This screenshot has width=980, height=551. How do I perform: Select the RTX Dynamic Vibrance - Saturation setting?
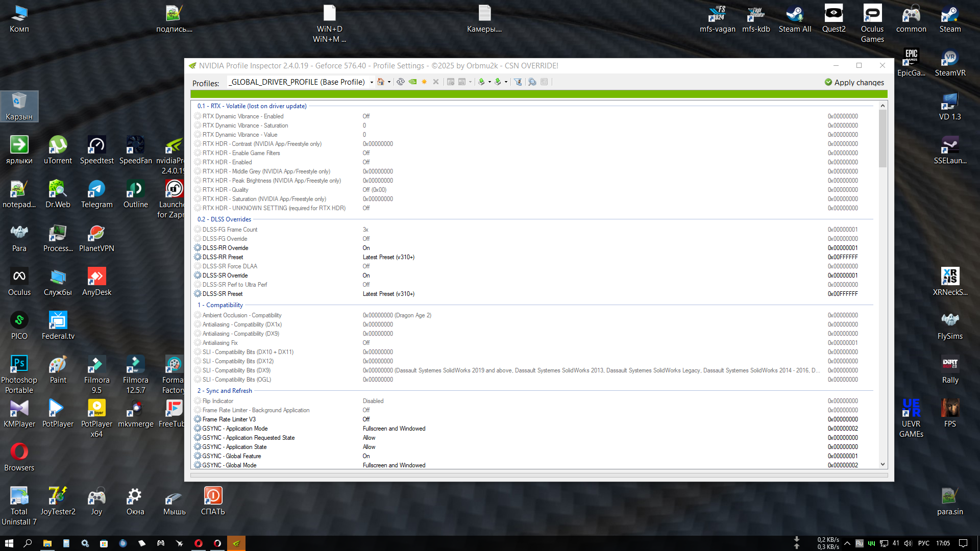(x=533, y=126)
